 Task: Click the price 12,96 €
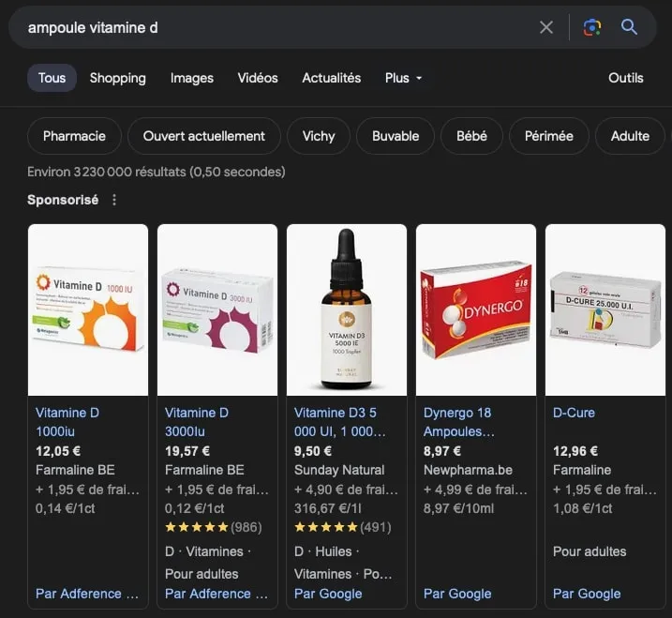pos(575,451)
